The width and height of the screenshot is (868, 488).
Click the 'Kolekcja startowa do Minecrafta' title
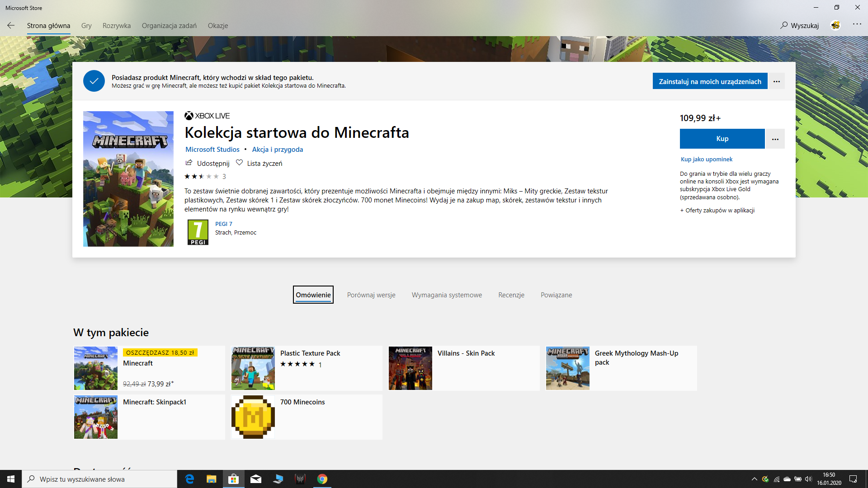[x=297, y=132]
